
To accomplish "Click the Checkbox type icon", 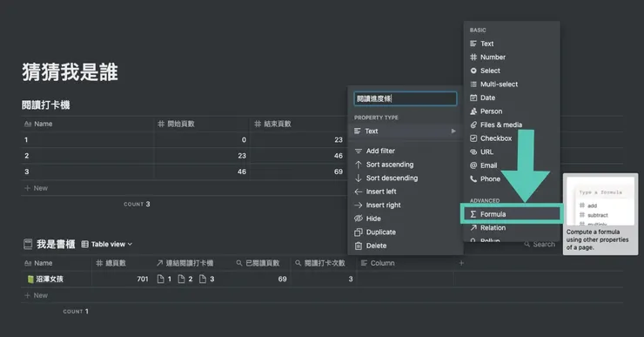I will point(473,138).
